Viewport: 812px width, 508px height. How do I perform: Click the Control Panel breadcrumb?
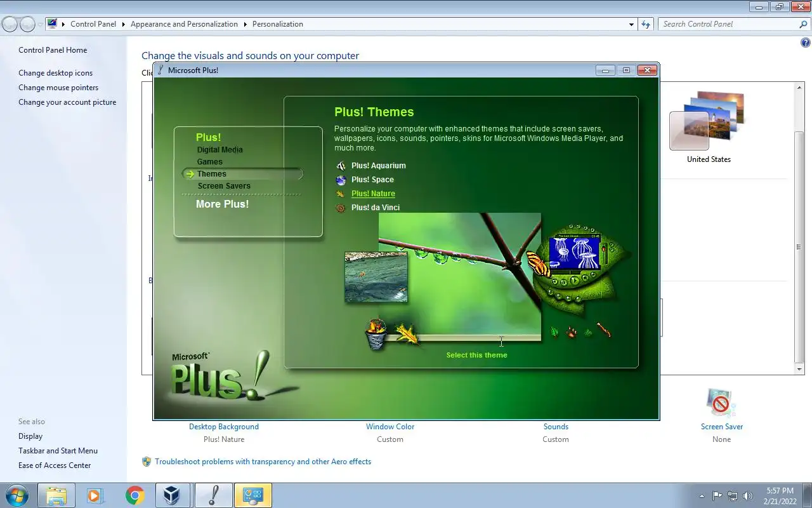pyautogui.click(x=93, y=24)
